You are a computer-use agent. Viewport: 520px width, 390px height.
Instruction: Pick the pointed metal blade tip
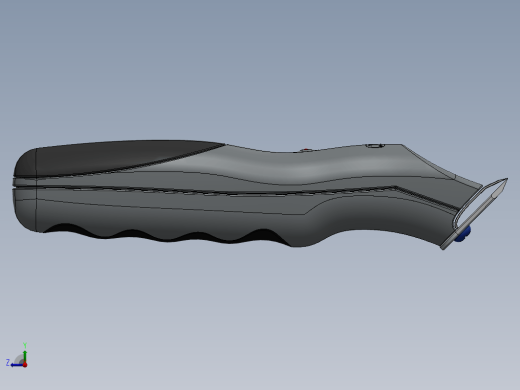pos(500,189)
